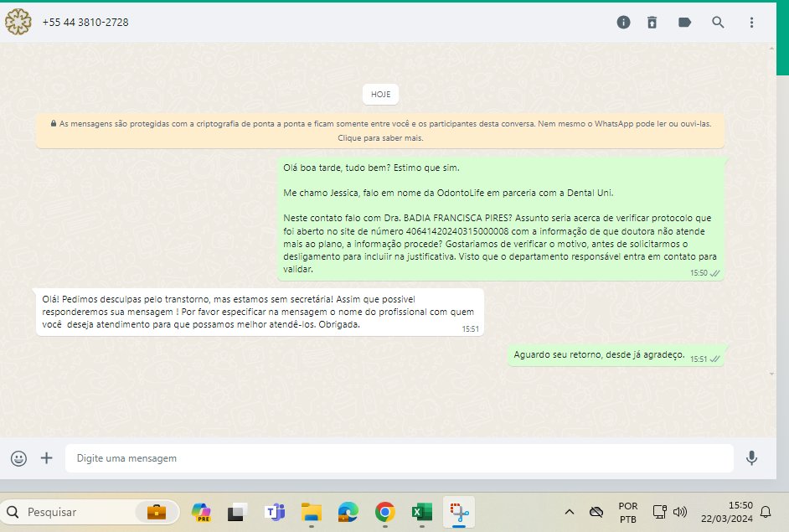Click the chat scrollbar down arrow
789x532 pixels.
click(771, 374)
